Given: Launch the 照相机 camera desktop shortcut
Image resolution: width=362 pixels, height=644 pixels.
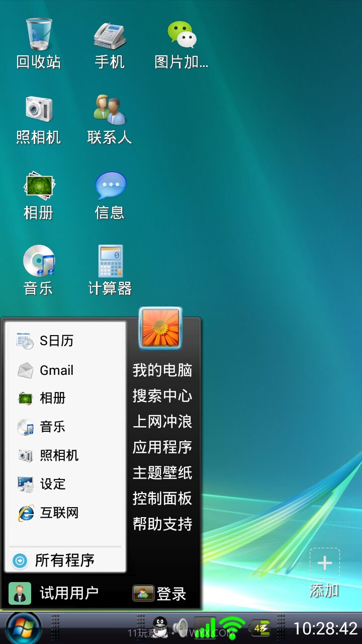Looking at the screenshot, I should pos(39,120).
